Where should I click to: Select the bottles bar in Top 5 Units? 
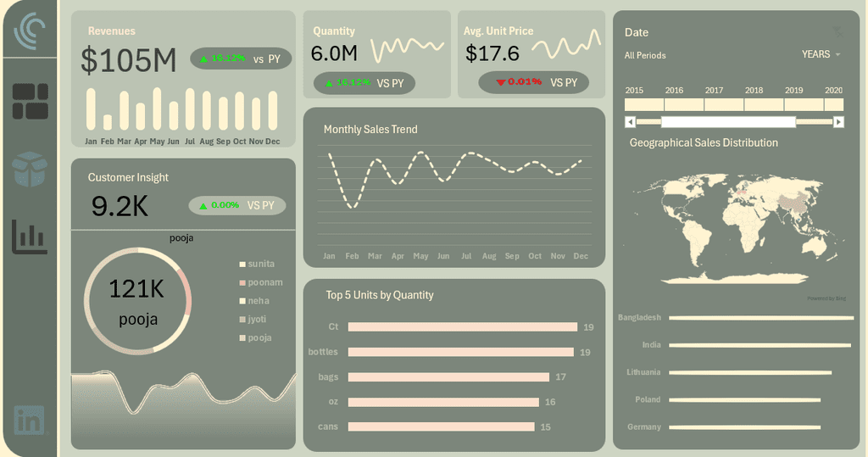[460, 353]
